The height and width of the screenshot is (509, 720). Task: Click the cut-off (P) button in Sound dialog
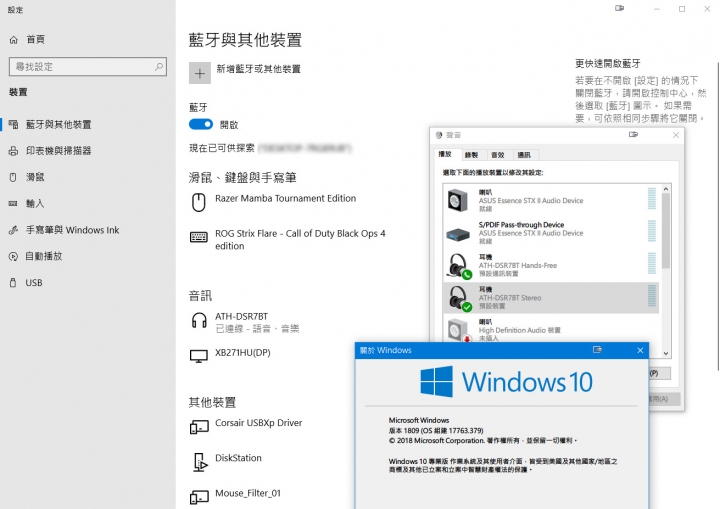660,373
